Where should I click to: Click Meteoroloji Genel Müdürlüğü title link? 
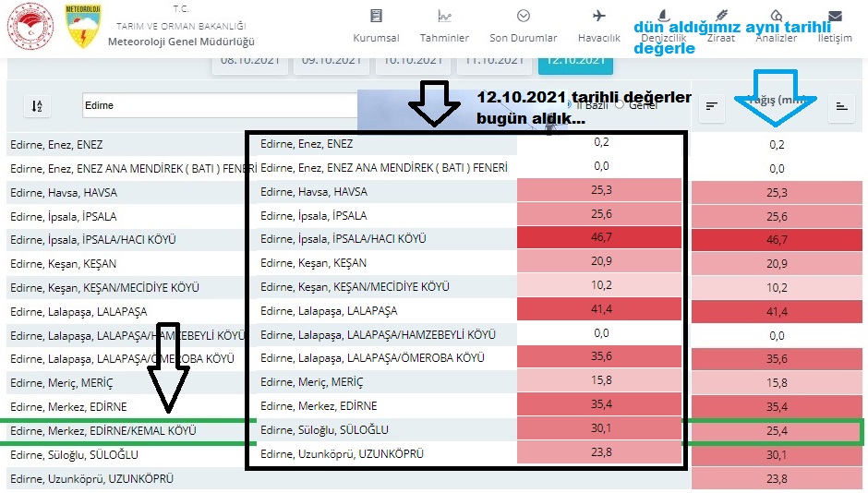tap(180, 42)
